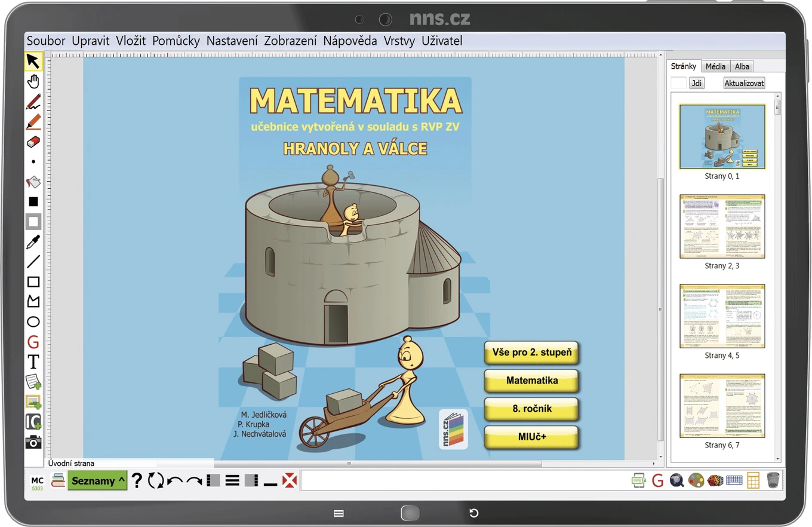
Task: Click the red X icon in bottom bar
Action: 290,480
